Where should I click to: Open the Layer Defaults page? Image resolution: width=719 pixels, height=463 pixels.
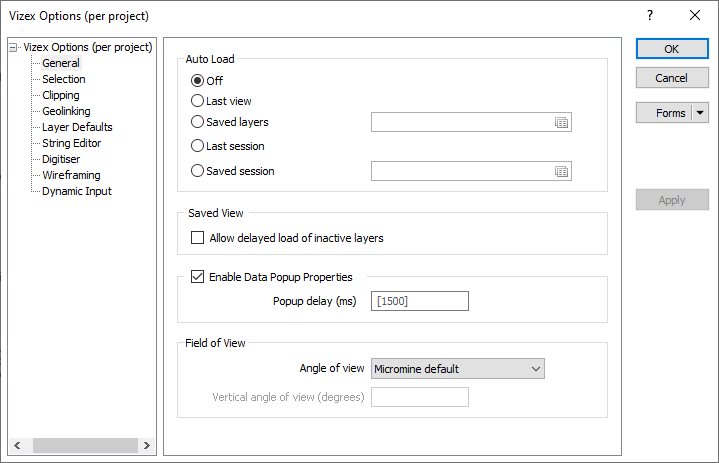(x=77, y=127)
